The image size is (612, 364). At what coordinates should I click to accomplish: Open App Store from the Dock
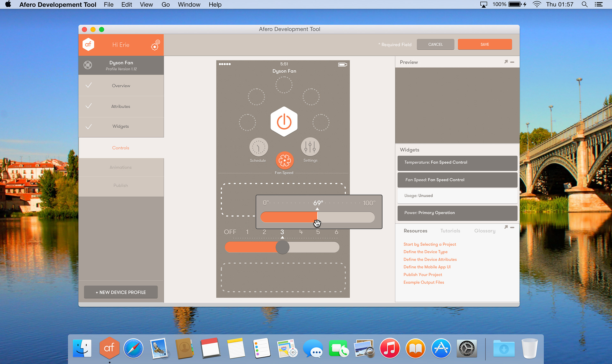(x=441, y=348)
